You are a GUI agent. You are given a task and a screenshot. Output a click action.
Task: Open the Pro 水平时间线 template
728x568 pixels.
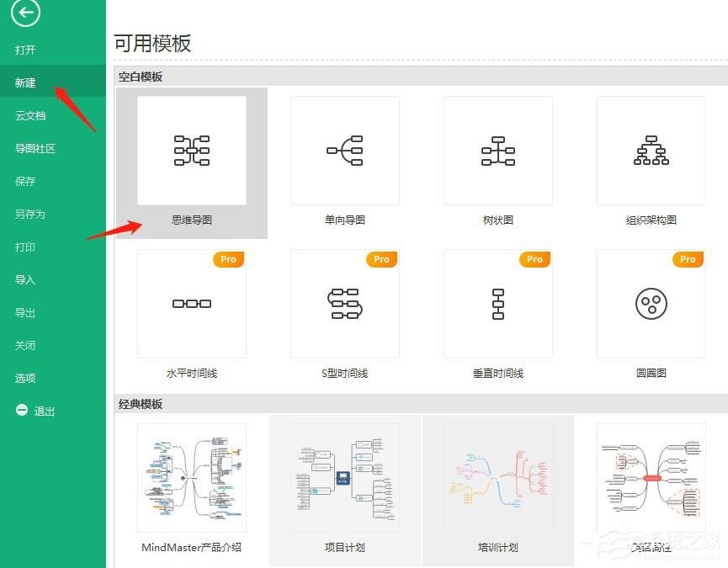pyautogui.click(x=191, y=303)
